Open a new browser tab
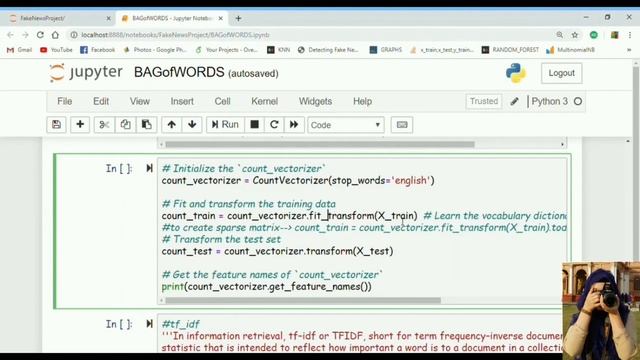The image size is (640, 360). click(238, 18)
